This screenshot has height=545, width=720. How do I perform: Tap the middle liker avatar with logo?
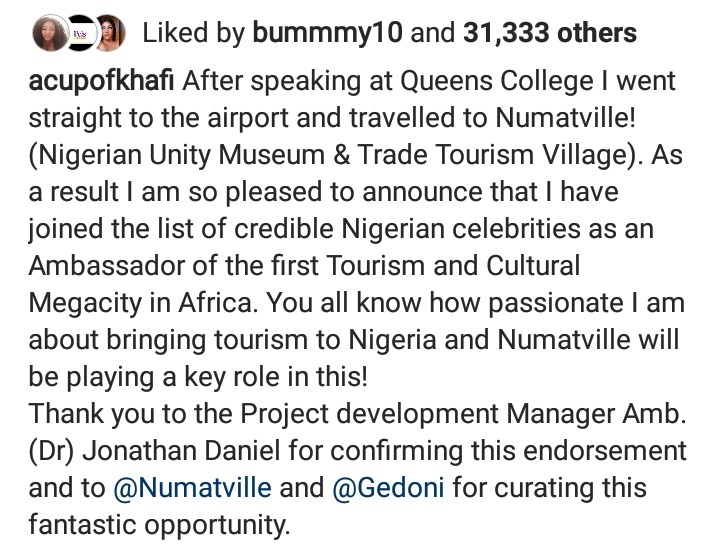[79, 35]
